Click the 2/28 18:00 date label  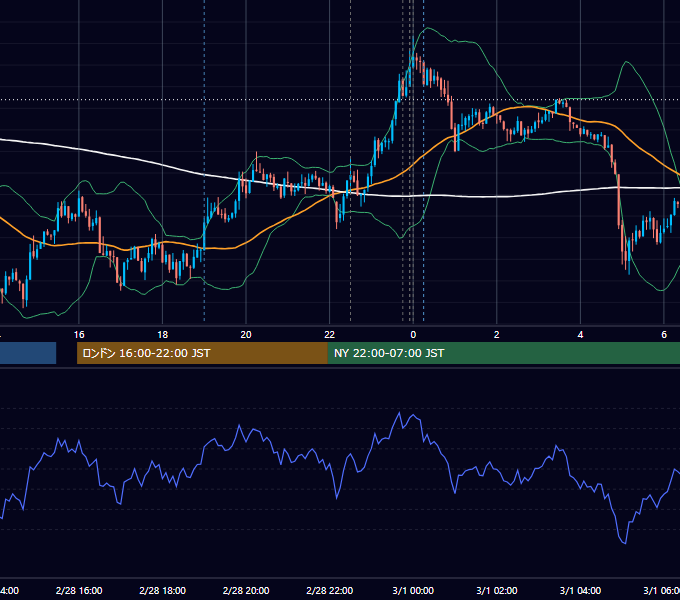(163, 590)
